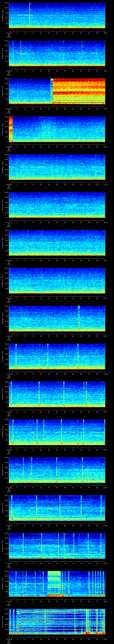Click the '14:08:00' start time label
The image size is (114, 644).
(x=9, y=260)
